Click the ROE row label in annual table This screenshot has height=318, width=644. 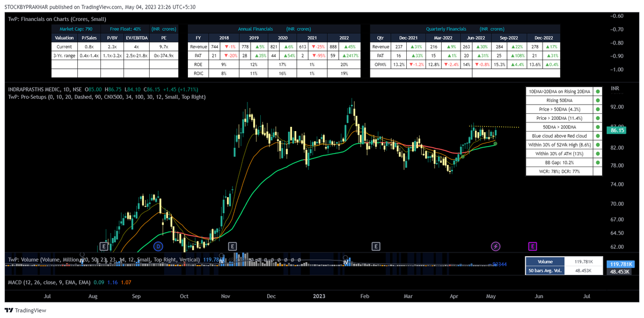pos(199,65)
